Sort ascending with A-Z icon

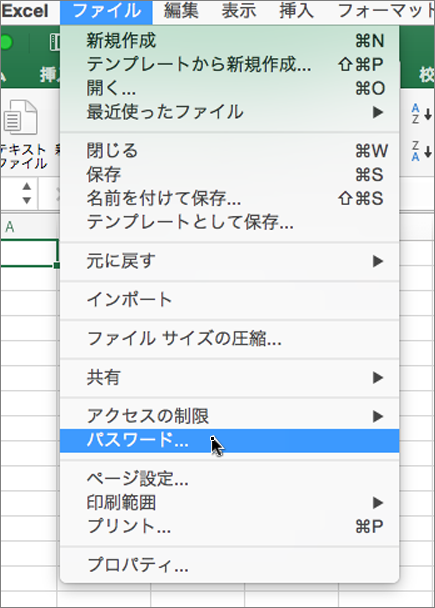click(421, 114)
